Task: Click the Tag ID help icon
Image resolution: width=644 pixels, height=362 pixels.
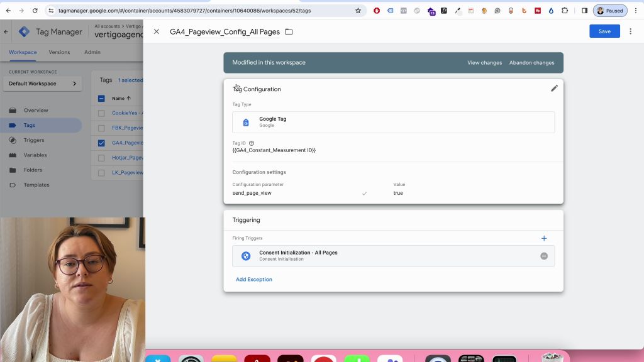Action: (252, 143)
